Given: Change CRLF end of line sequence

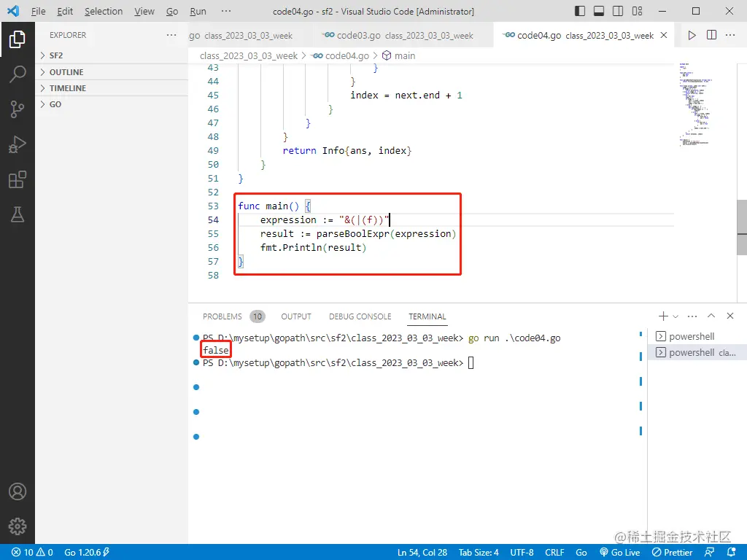Looking at the screenshot, I should pos(554,553).
